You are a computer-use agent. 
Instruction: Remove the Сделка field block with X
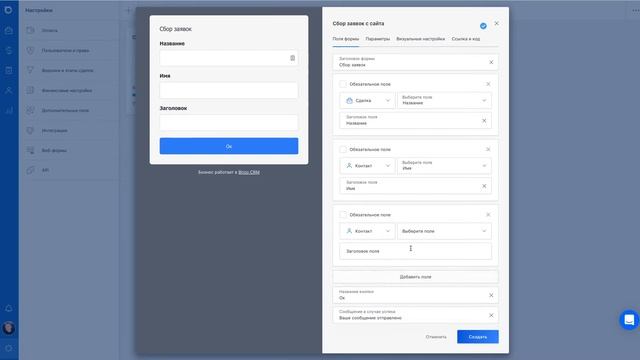(x=488, y=84)
